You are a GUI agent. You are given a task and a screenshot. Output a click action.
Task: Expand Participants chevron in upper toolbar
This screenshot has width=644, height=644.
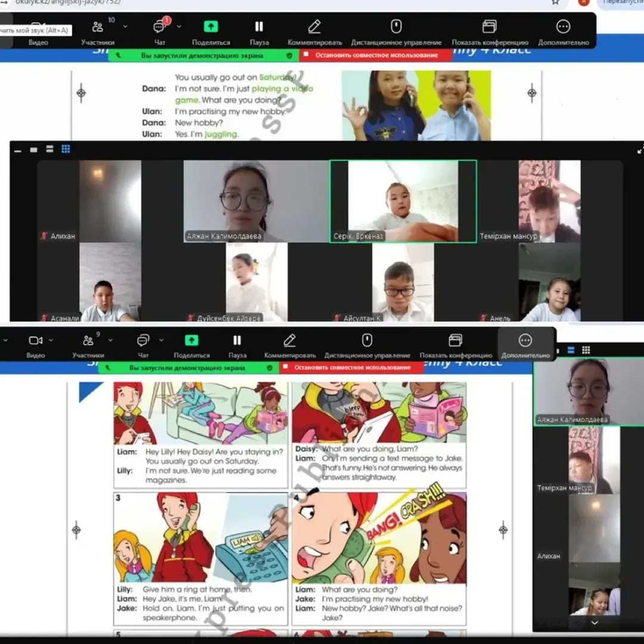125,27
